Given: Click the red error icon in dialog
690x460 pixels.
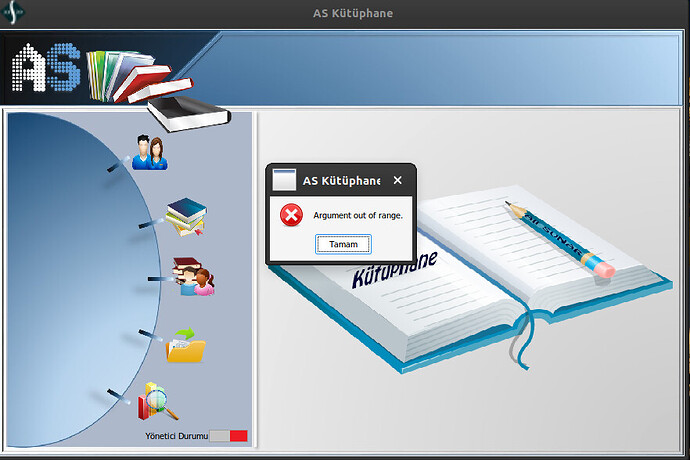Looking at the screenshot, I should [x=291, y=215].
